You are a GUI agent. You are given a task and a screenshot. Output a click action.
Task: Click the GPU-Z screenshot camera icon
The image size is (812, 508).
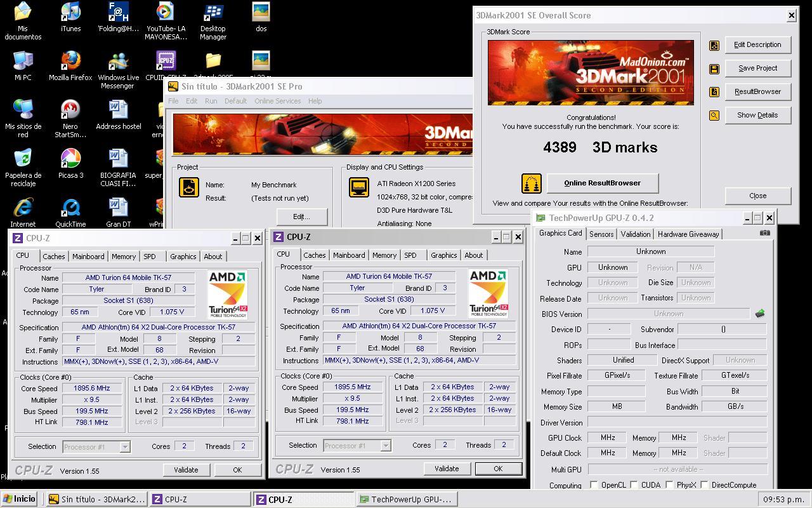point(764,233)
